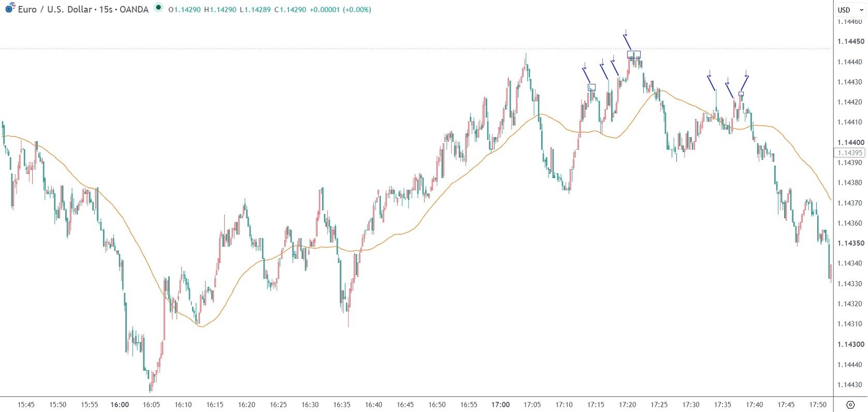The height and width of the screenshot is (412, 868).
Task: Click the current price label 1.14395
Action: [x=850, y=153]
